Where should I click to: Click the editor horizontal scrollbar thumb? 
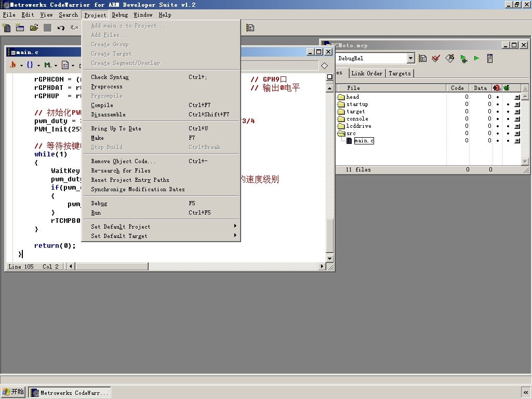click(x=112, y=267)
